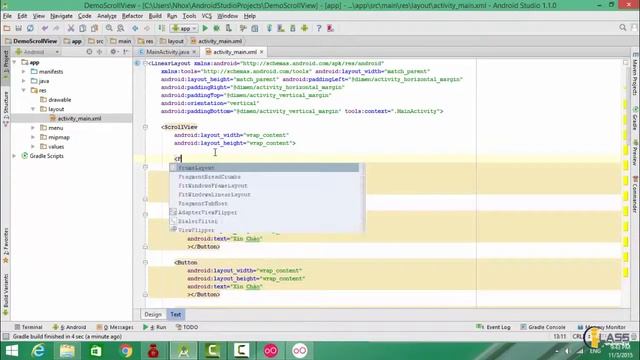
Task: Select activity_main.xml in project tree
Action: [75, 118]
